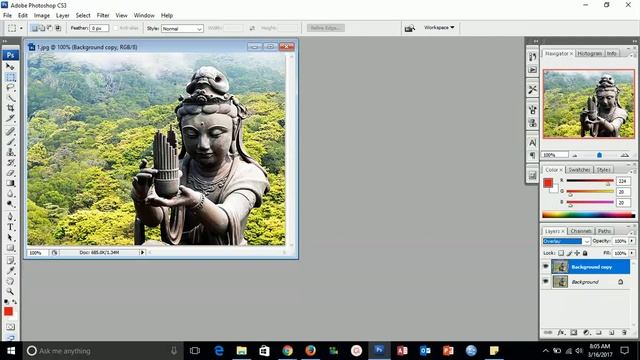Create new adjustment layer icon

tap(587, 333)
